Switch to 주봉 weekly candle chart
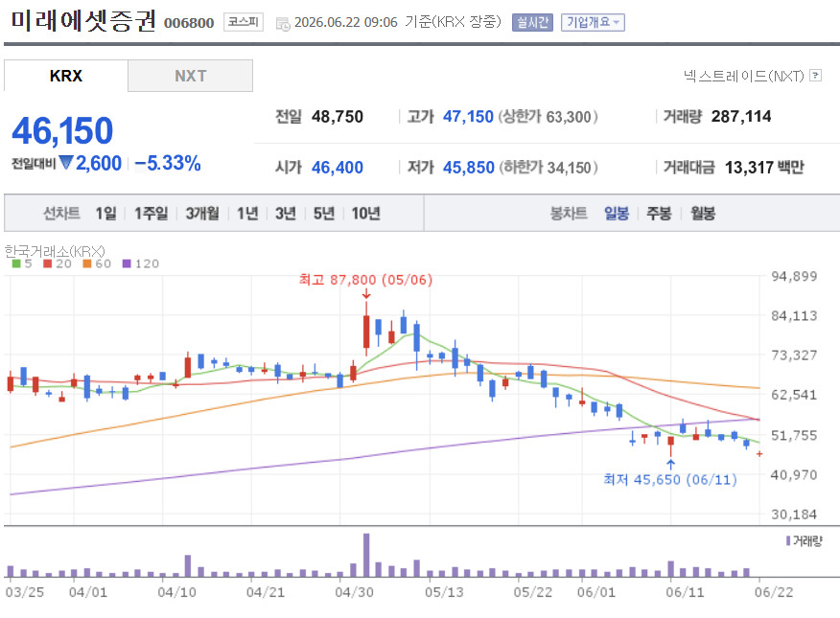The width and height of the screenshot is (840, 618). pyautogui.click(x=659, y=214)
